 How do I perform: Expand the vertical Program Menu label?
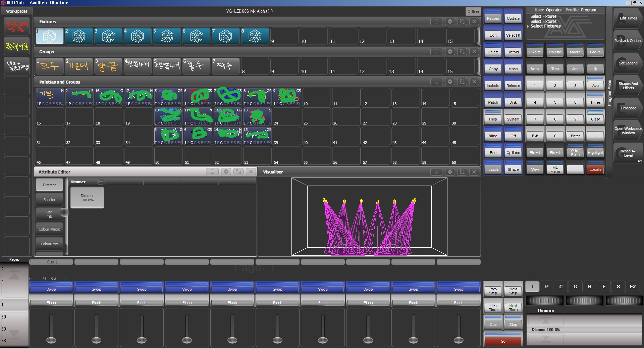[x=609, y=93]
